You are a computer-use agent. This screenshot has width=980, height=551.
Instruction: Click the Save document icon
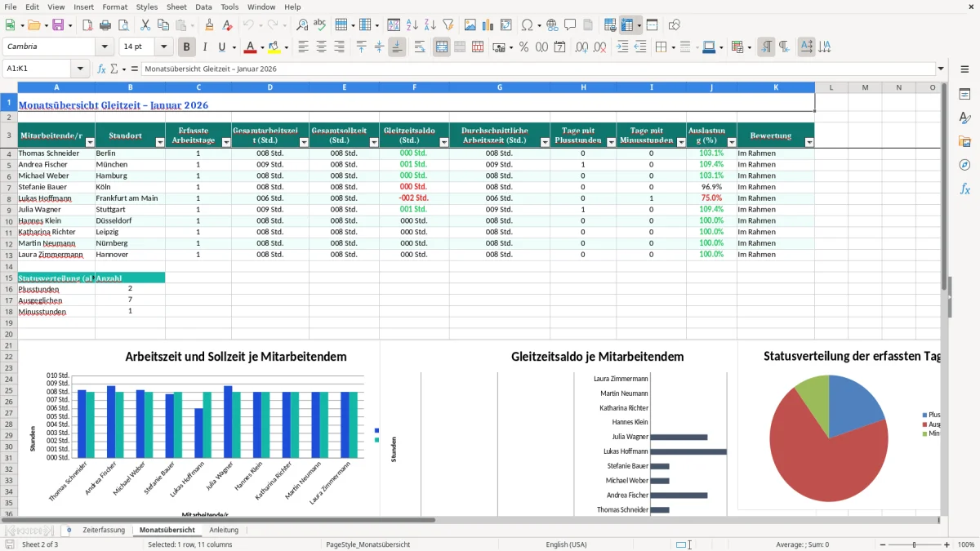coord(58,25)
